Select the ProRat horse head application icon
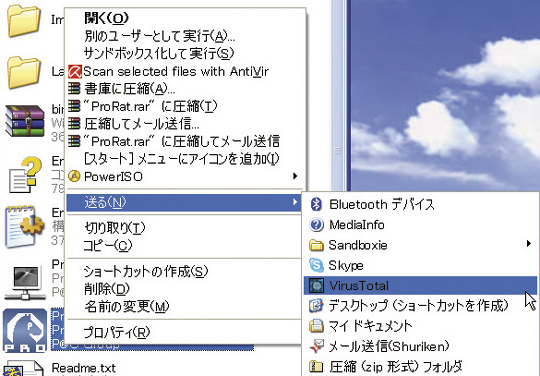Viewport: 540px width, 376px height. (25, 331)
